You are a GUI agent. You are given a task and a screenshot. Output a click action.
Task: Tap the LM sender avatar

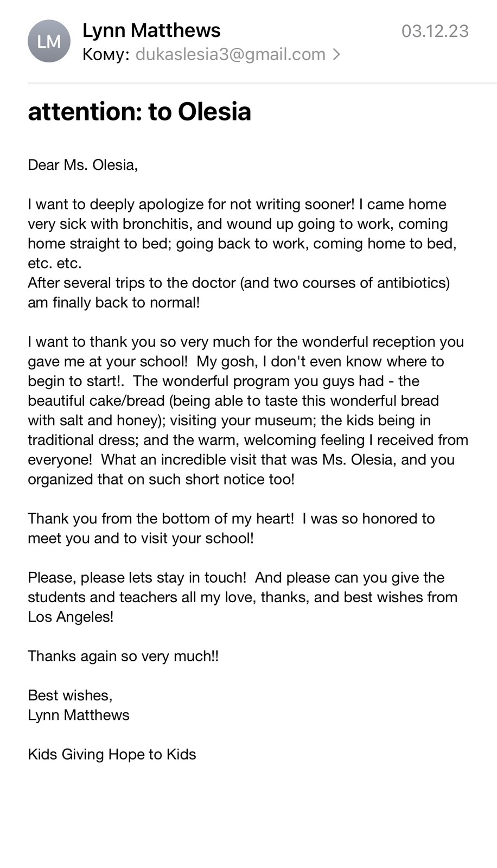coord(49,41)
